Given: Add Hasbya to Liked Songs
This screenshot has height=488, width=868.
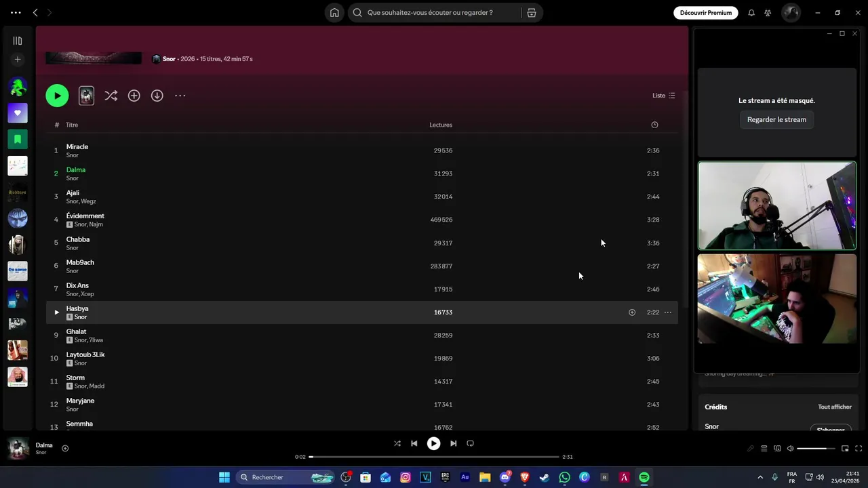Looking at the screenshot, I should (x=632, y=312).
